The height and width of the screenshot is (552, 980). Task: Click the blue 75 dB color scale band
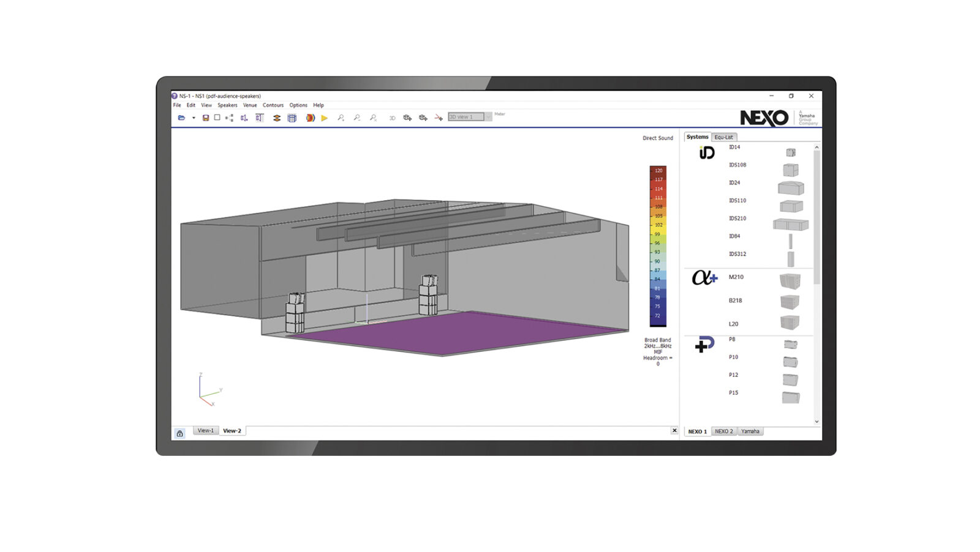point(658,307)
